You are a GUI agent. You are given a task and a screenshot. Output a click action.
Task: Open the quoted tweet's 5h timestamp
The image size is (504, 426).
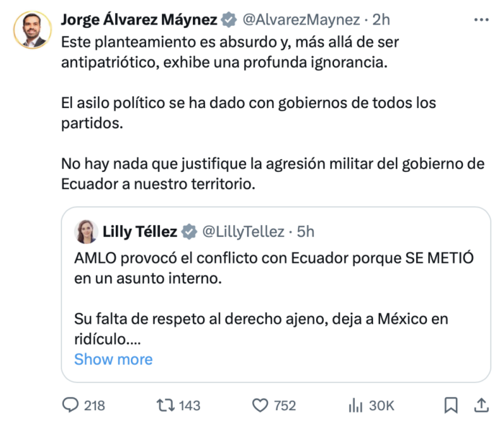[x=305, y=232]
